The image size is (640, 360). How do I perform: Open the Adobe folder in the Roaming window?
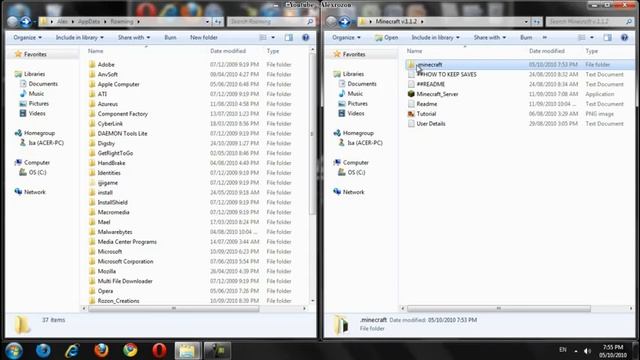pyautogui.click(x=106, y=64)
